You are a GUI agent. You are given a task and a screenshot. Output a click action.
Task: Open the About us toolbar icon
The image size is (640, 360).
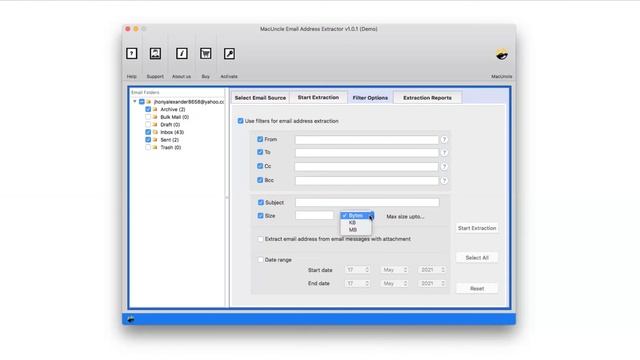182,53
